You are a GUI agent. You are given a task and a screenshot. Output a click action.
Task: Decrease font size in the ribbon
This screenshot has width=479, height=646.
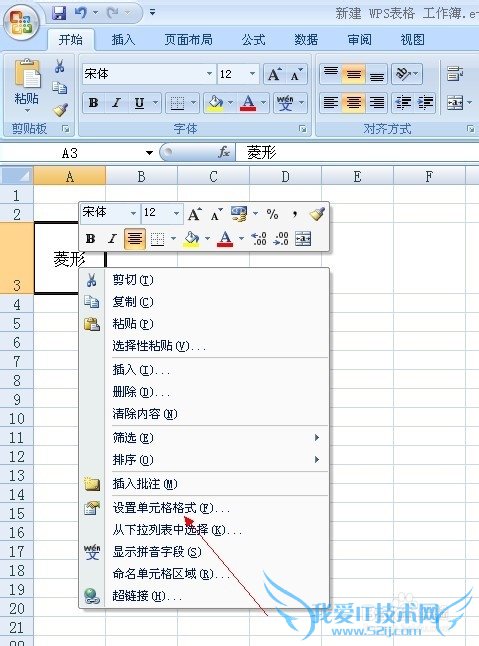pos(297,75)
